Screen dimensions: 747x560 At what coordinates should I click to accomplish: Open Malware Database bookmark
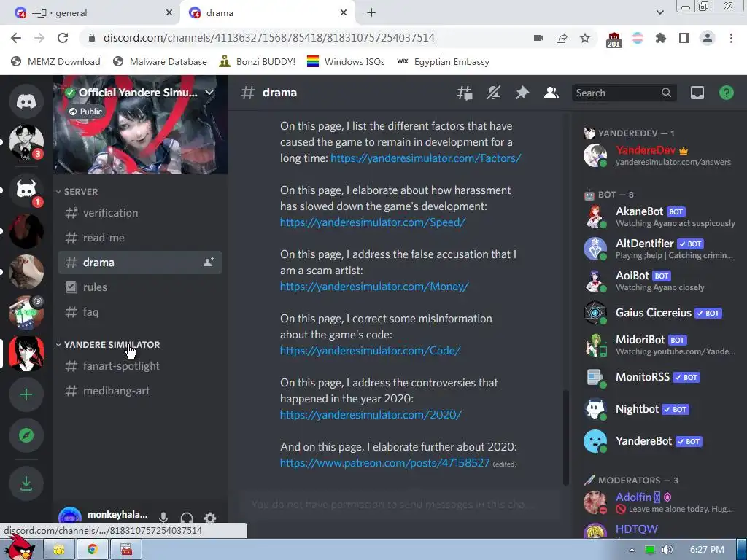pos(160,62)
